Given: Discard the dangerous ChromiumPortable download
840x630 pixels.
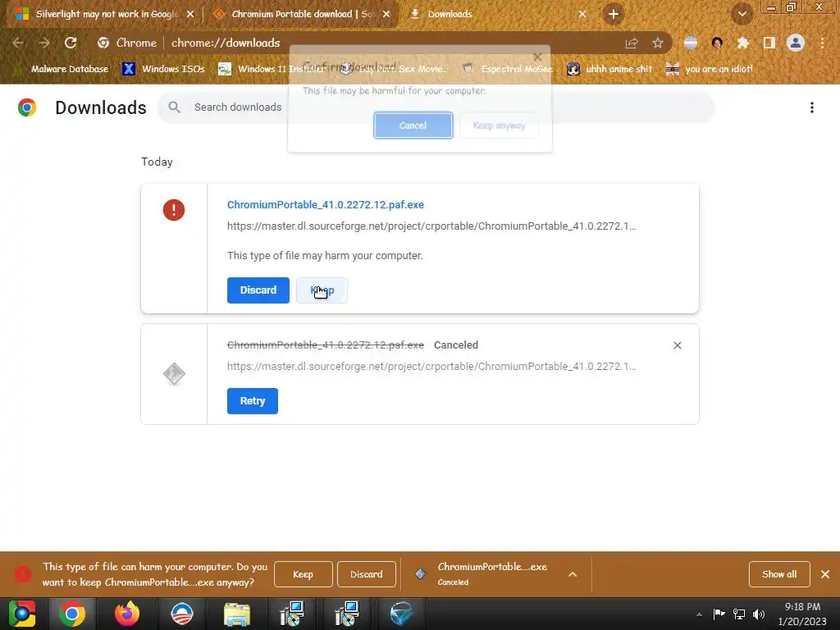Looking at the screenshot, I should (x=258, y=290).
